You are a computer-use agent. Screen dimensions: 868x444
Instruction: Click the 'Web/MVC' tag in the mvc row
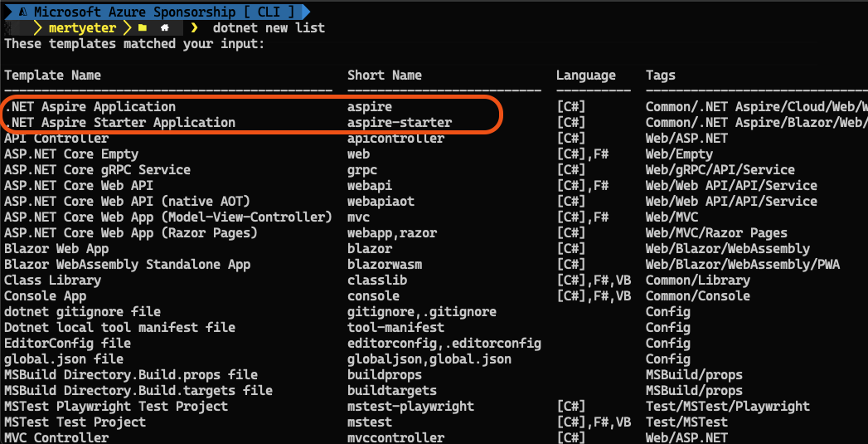(672, 217)
